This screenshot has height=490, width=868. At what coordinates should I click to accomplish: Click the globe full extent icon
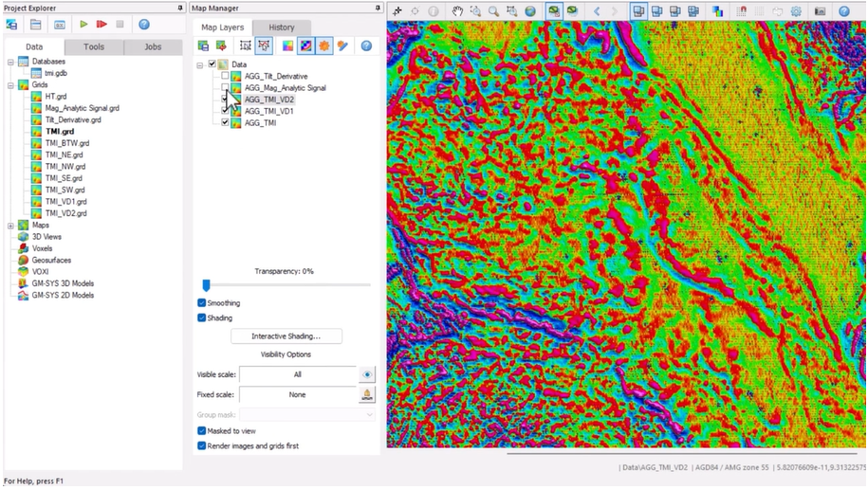tap(530, 11)
